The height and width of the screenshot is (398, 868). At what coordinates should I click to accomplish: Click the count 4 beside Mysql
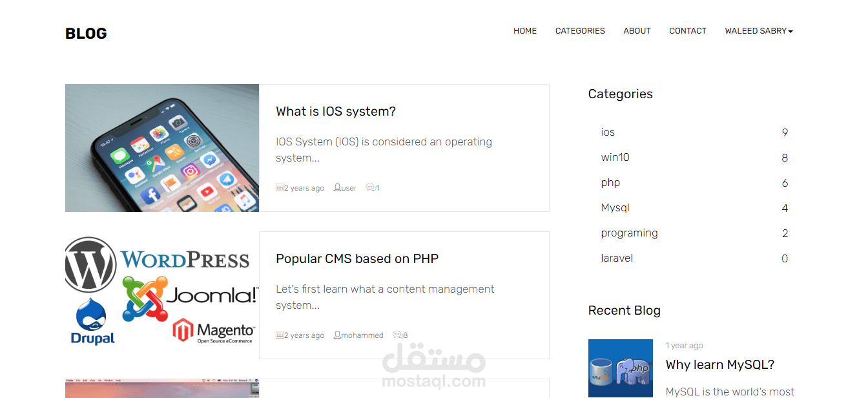[785, 208]
